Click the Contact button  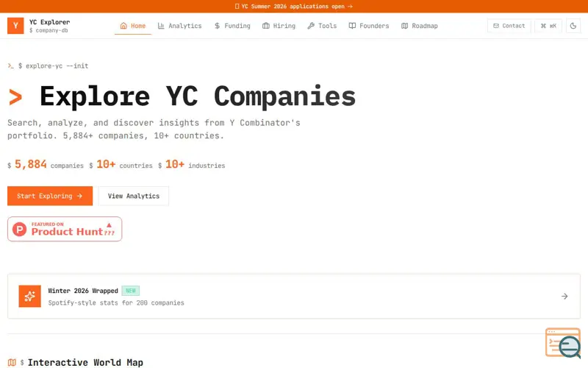(509, 26)
